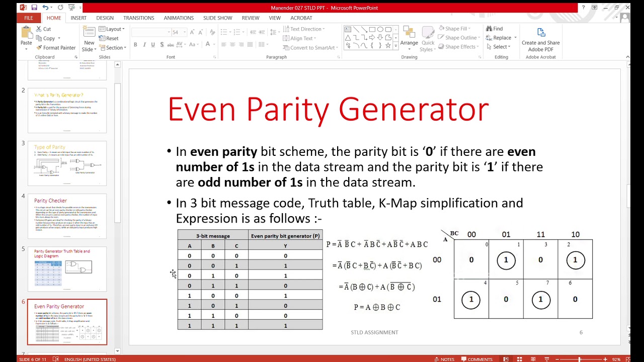Choose the 5-point Star shape
Image resolution: width=644 pixels, height=362 pixels.
[x=388, y=45]
